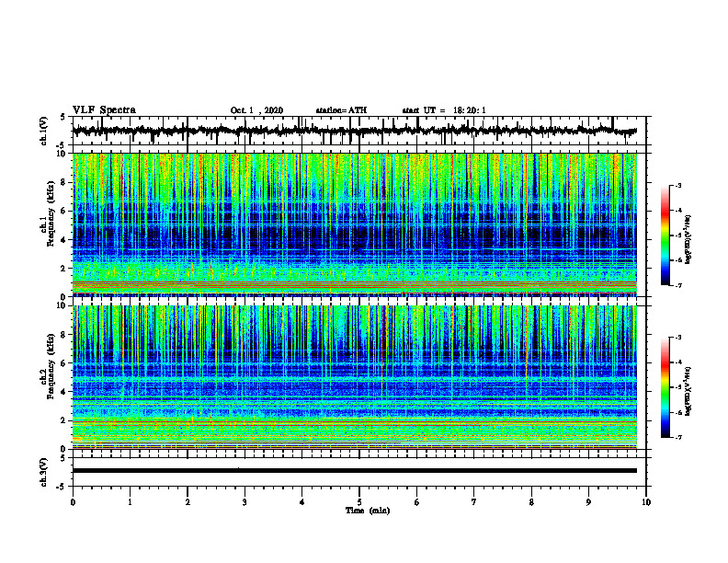Click the "ch.1(V)" waveform axis label
The height and width of the screenshot is (563, 728).
point(44,131)
